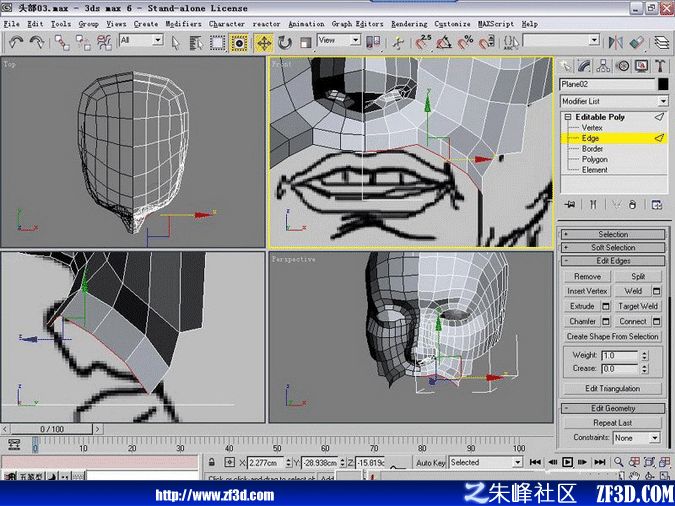Click the Mirror Selected Objects icon
This screenshot has height=506, width=675.
616,42
